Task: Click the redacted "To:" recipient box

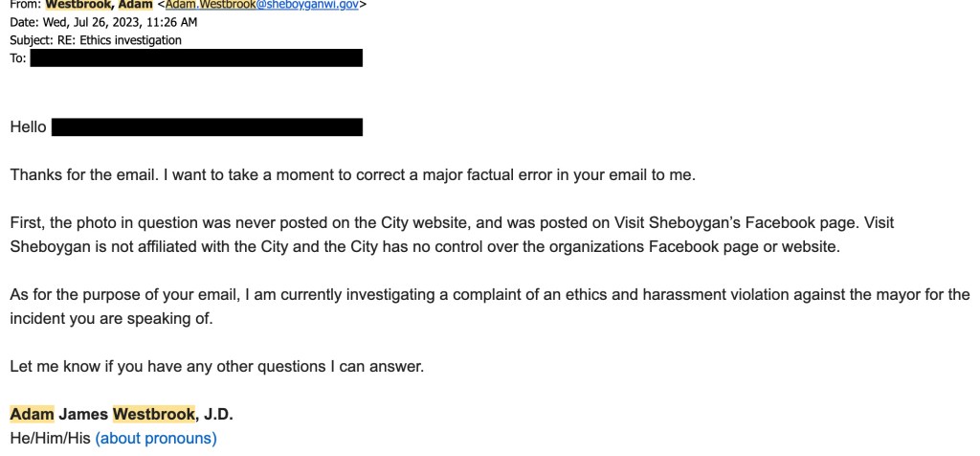Action: click(196, 57)
